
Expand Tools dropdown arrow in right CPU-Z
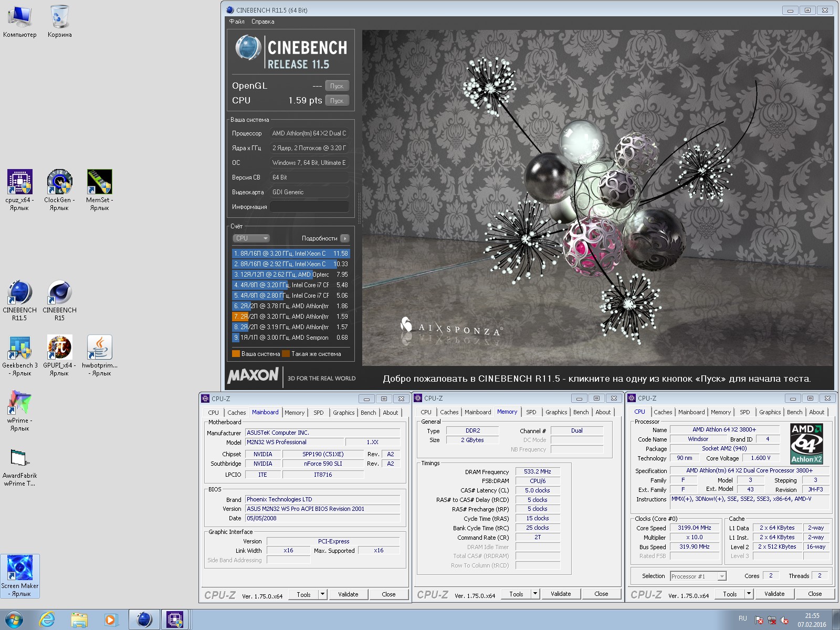tap(749, 594)
